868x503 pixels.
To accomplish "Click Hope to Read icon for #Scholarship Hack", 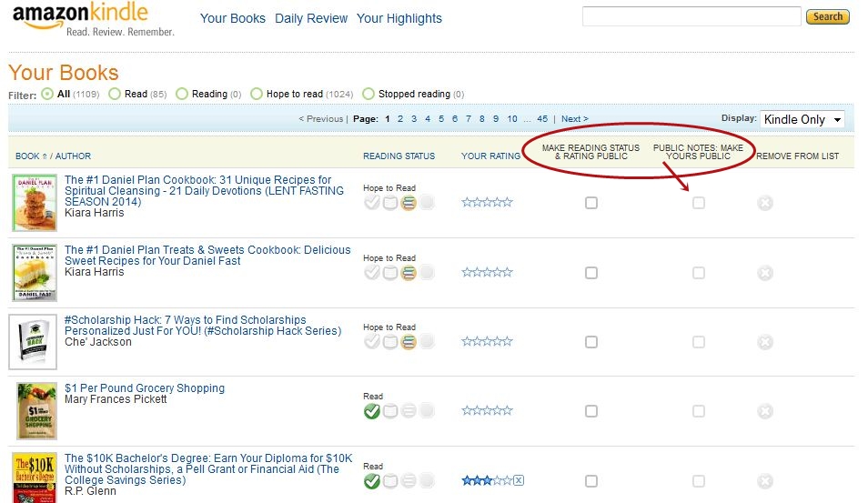I will click(409, 341).
